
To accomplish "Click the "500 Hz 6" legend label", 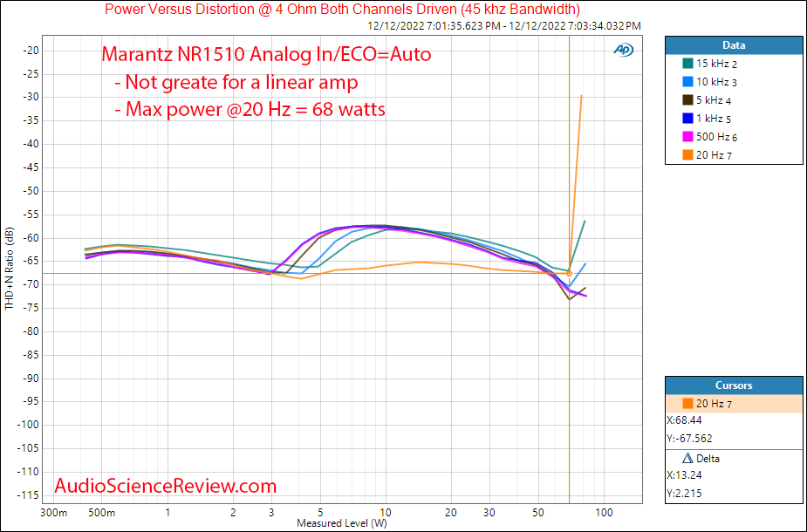I will [x=716, y=137].
